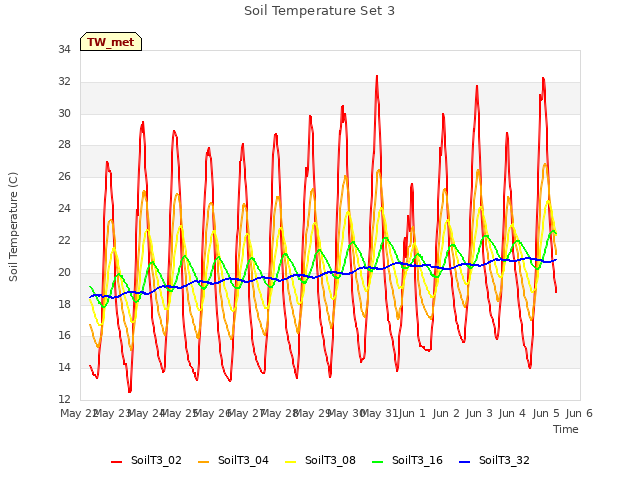The image size is (640, 480).
Task: Click the 20 y-axis tick label
Action: pyautogui.click(x=64, y=272)
